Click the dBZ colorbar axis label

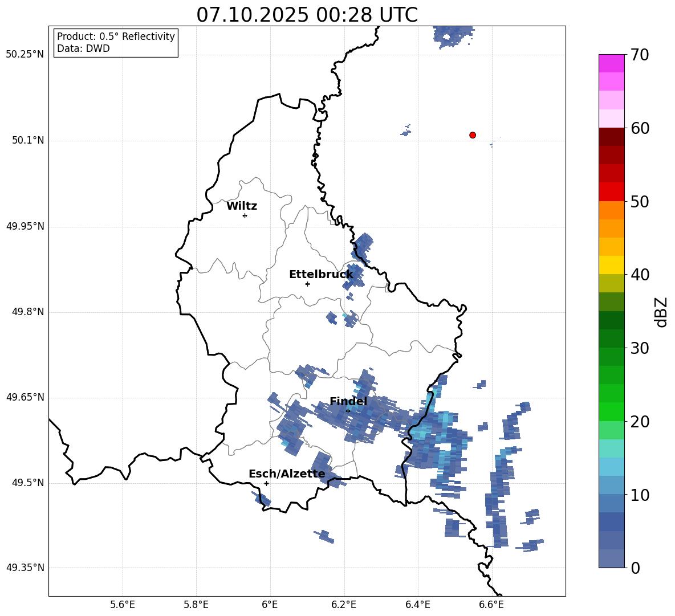(661, 312)
